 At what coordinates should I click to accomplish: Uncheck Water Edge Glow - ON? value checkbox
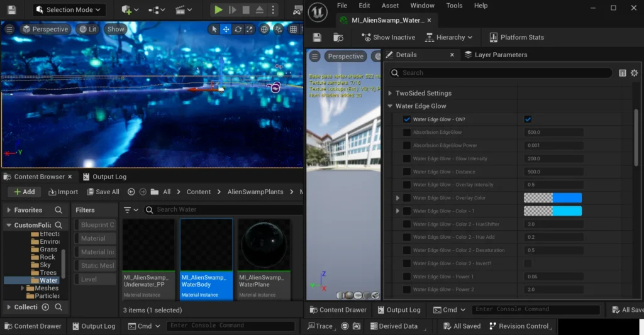[528, 119]
